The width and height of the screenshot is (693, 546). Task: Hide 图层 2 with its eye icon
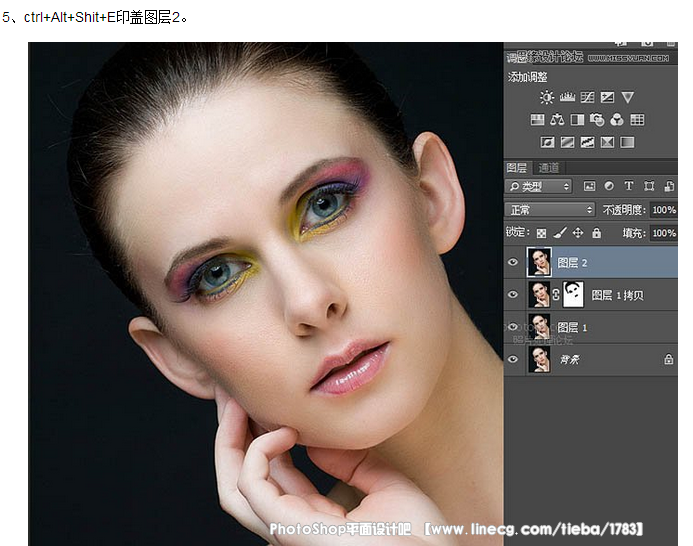pos(513,262)
